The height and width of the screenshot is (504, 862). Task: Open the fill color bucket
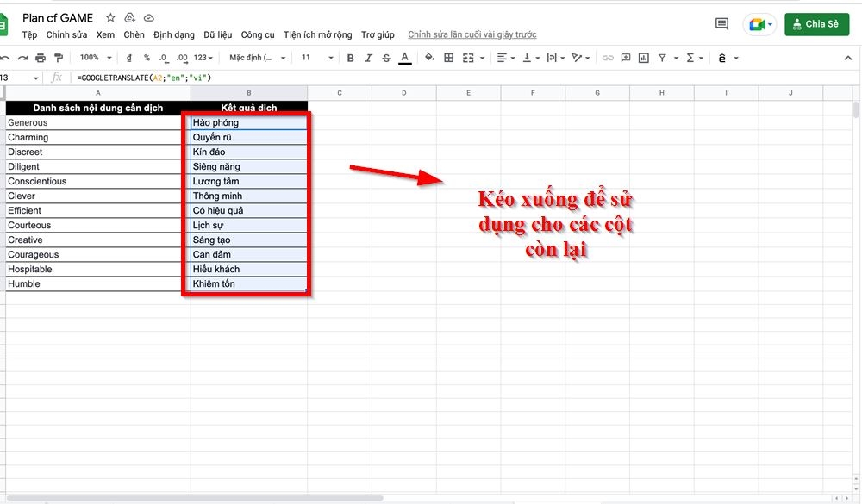(x=430, y=57)
